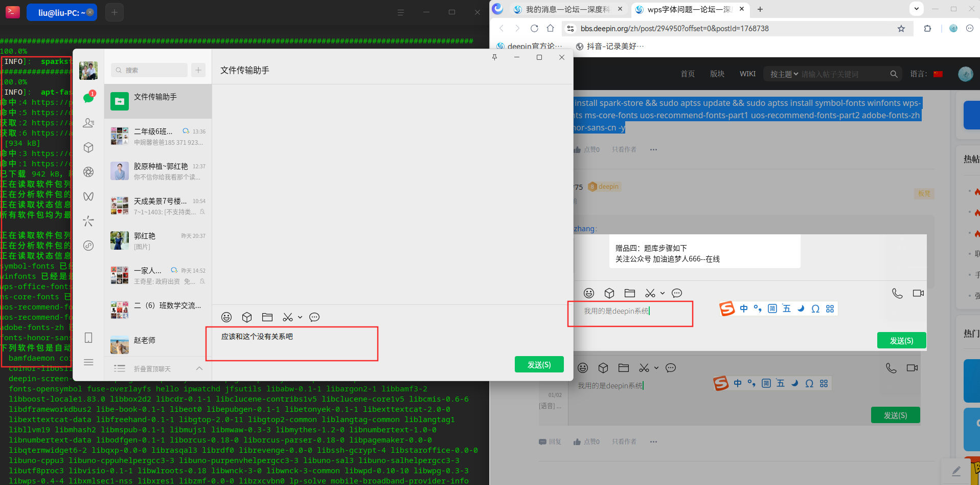This screenshot has width=980, height=485.
Task: Click the screenshot scissors icon in WeChat
Action: [x=288, y=317]
